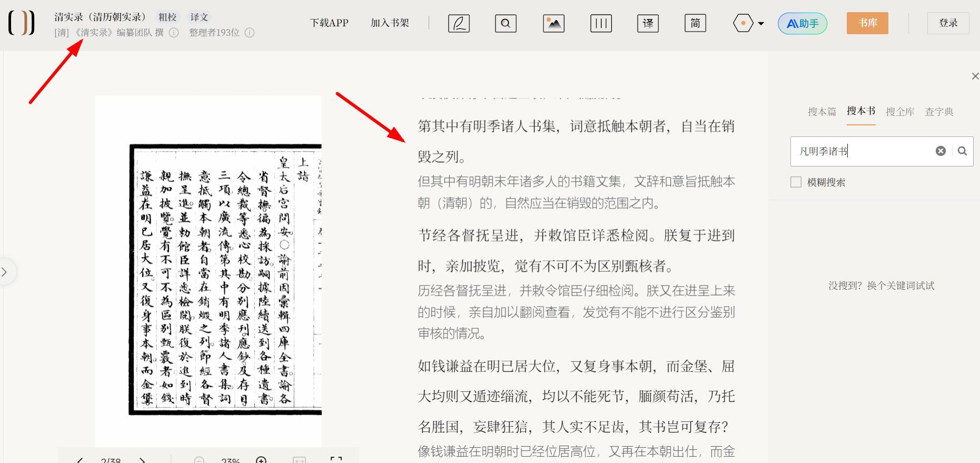Click the translation starting 历经各督抚呈进
The image size is (980, 463).
point(576,312)
